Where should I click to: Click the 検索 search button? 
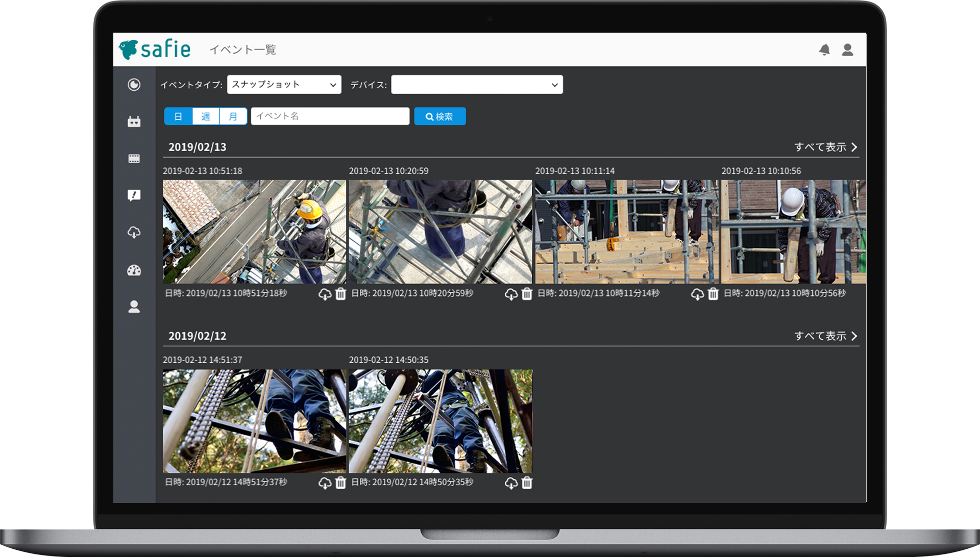pos(439,116)
